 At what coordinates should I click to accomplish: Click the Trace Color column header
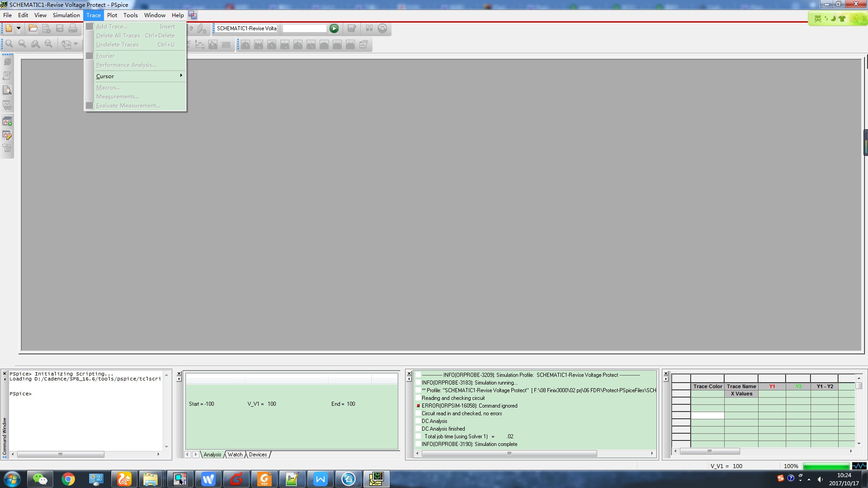tap(708, 386)
